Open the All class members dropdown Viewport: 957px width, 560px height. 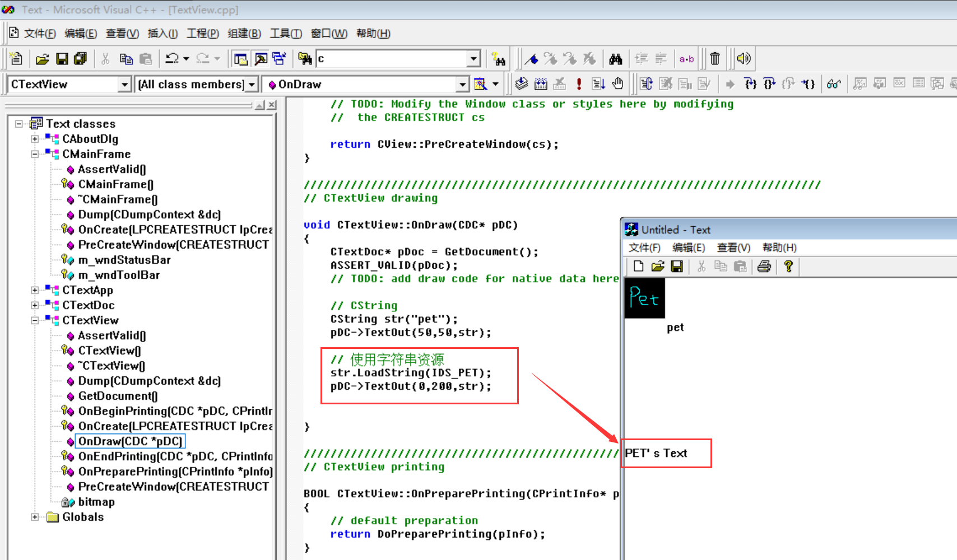252,85
